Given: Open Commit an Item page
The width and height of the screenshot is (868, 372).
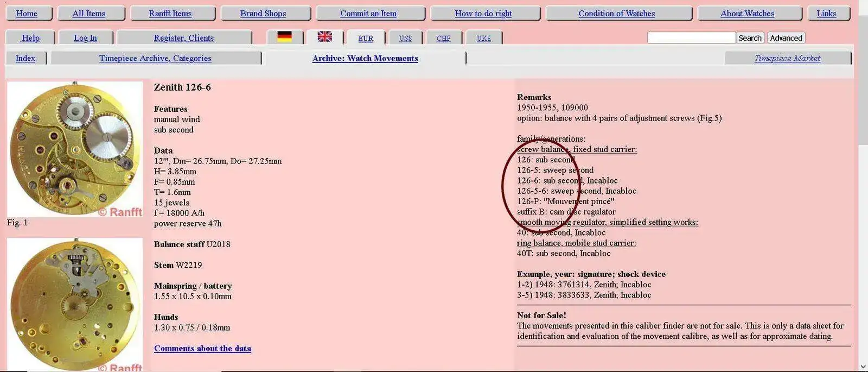Looking at the screenshot, I should [x=368, y=14].
